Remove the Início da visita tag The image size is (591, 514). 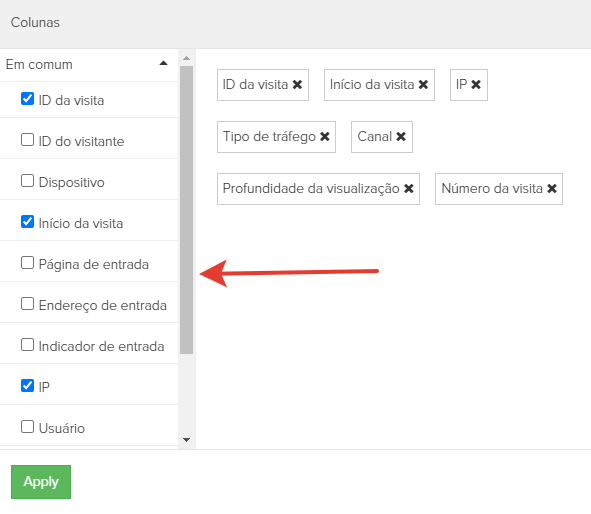click(423, 84)
